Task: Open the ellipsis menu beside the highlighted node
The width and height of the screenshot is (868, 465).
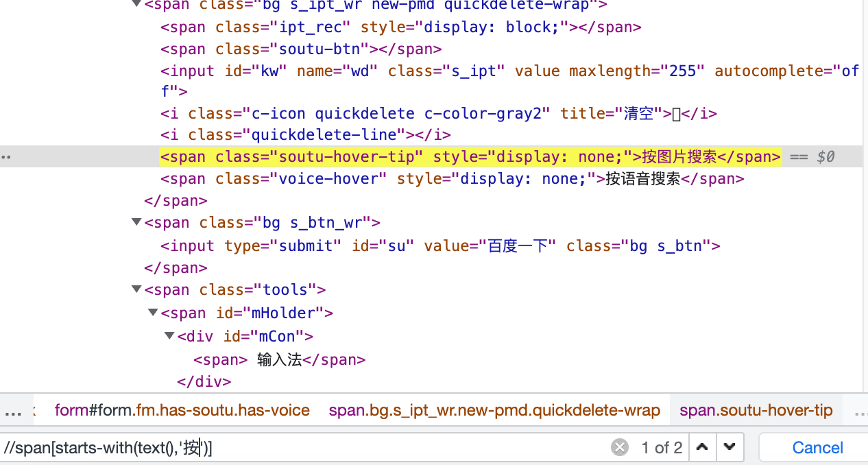Action: tap(6, 157)
